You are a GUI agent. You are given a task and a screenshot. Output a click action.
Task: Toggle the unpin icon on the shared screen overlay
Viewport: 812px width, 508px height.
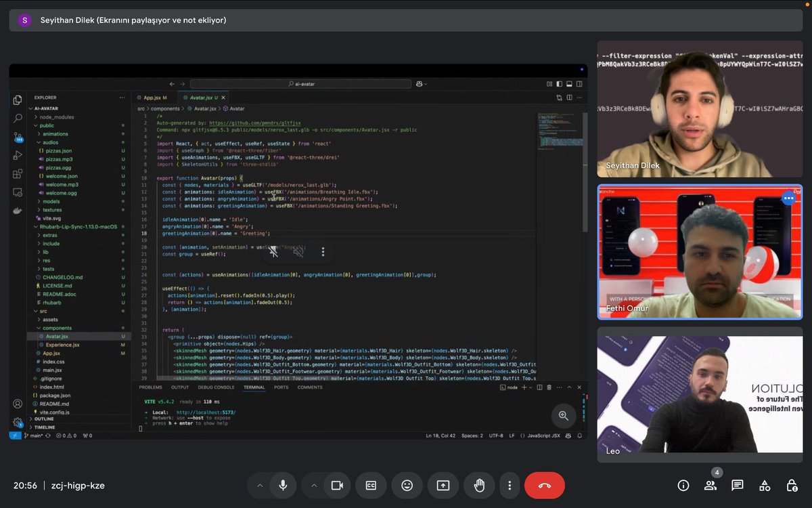coord(273,251)
